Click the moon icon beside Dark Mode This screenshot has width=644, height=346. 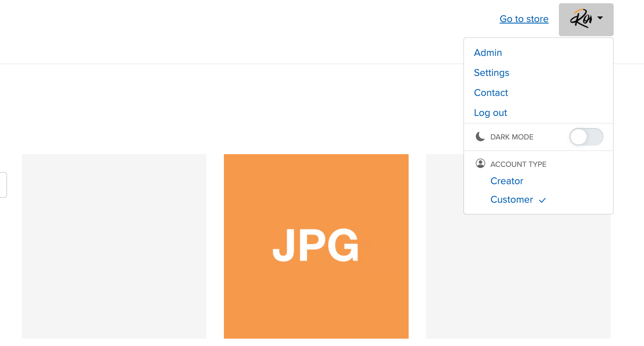pyautogui.click(x=480, y=137)
